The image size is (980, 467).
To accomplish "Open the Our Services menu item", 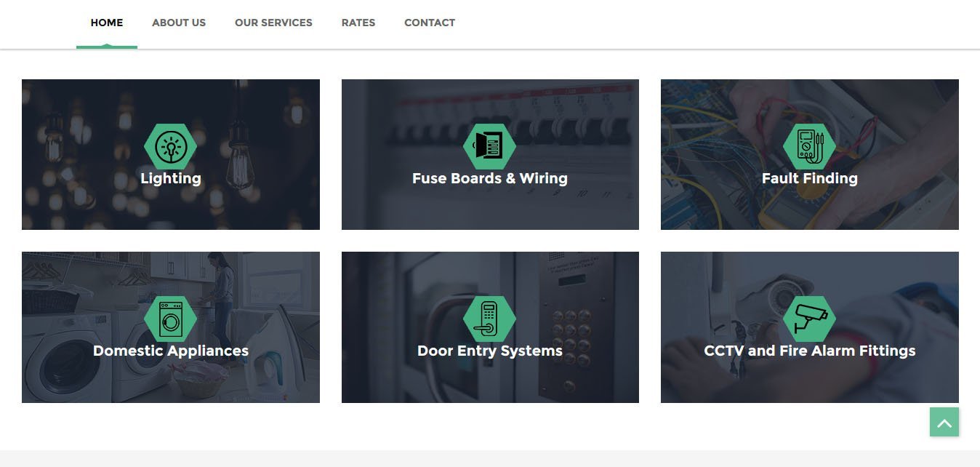I will point(273,23).
